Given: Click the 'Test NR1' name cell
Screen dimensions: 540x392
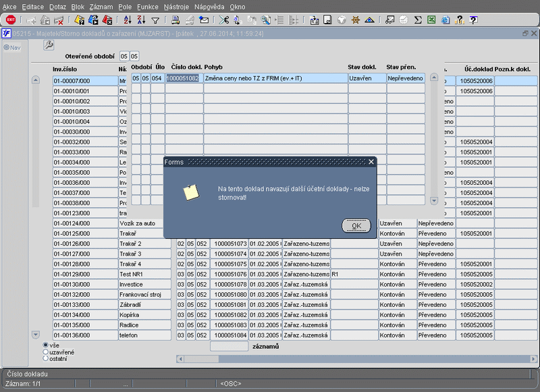Looking at the screenshot, I should click(144, 275).
